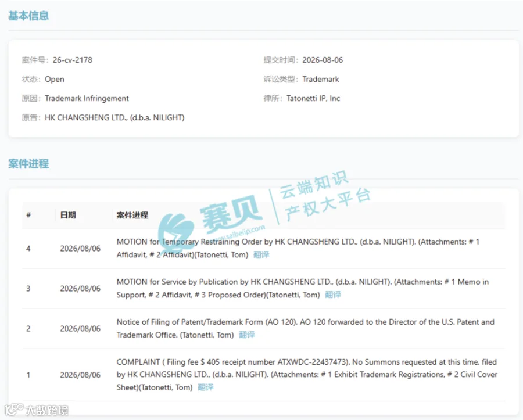This screenshot has height=420, width=523.
Task: Click row number 4 in docket table
Action: [x=28, y=249]
